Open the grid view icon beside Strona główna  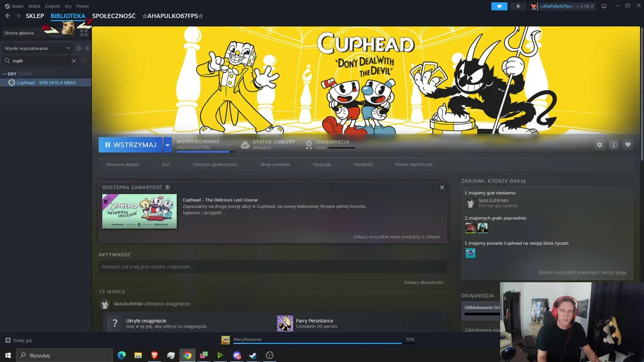coord(84,33)
